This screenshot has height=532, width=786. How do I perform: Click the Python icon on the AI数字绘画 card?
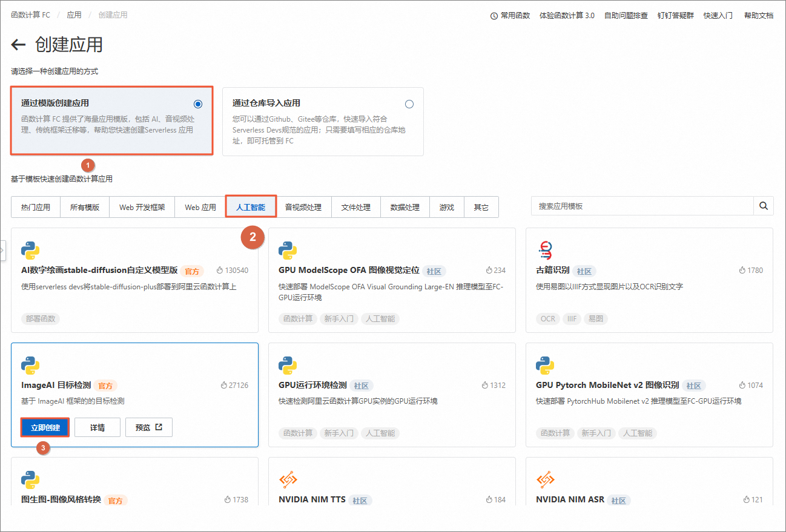(30, 250)
